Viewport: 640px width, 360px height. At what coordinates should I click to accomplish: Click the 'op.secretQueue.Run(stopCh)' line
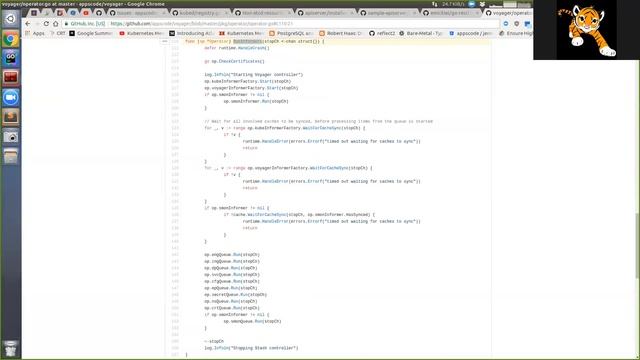(x=236, y=295)
